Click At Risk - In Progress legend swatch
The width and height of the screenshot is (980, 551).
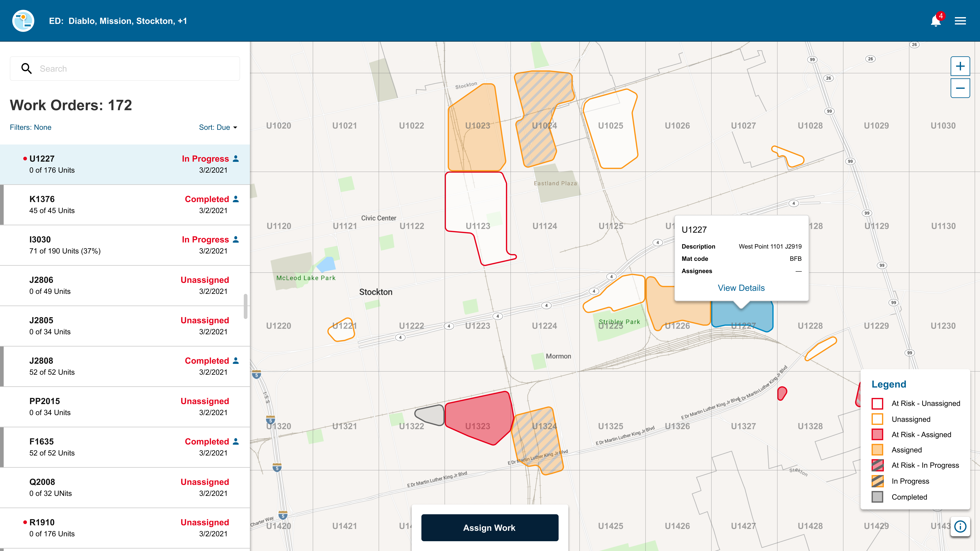(877, 465)
